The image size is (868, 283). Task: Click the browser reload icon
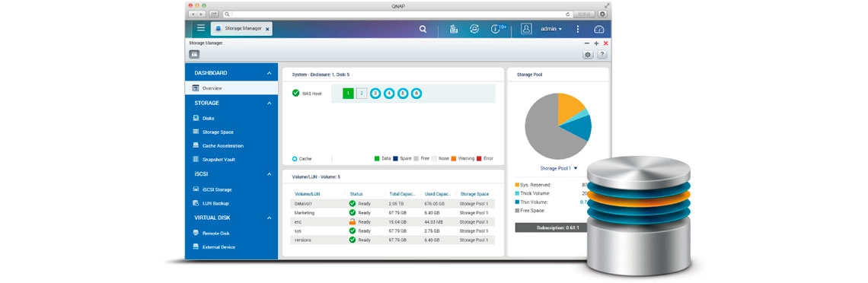tap(568, 14)
